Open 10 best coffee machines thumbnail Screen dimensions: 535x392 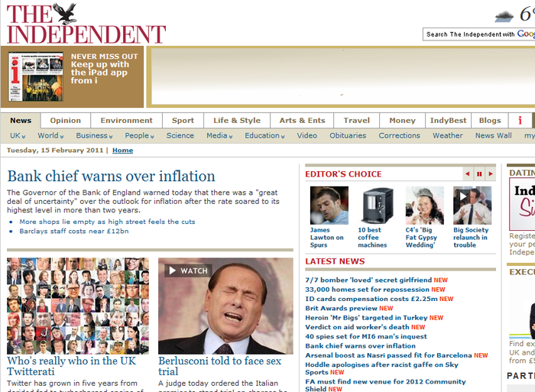pyautogui.click(x=377, y=205)
